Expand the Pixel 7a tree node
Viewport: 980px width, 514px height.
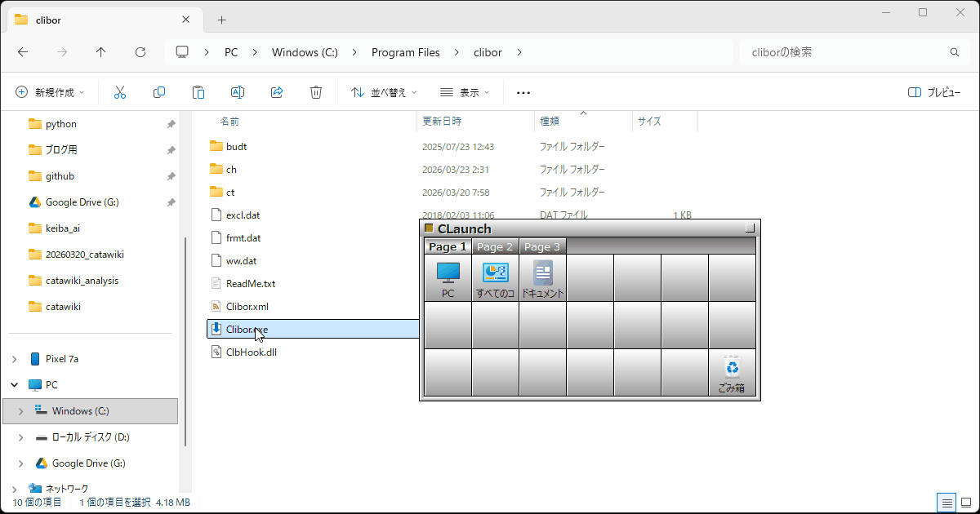(x=14, y=359)
